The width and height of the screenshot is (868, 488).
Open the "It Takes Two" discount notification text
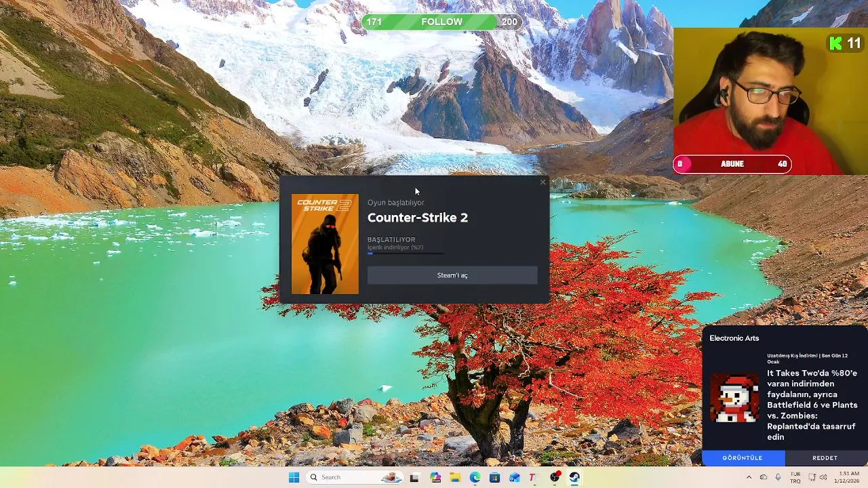[812, 405]
